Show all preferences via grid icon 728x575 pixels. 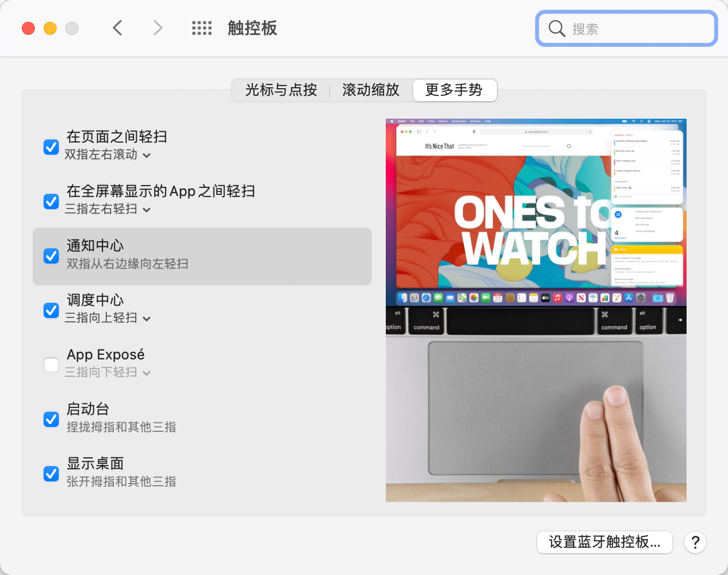(202, 28)
